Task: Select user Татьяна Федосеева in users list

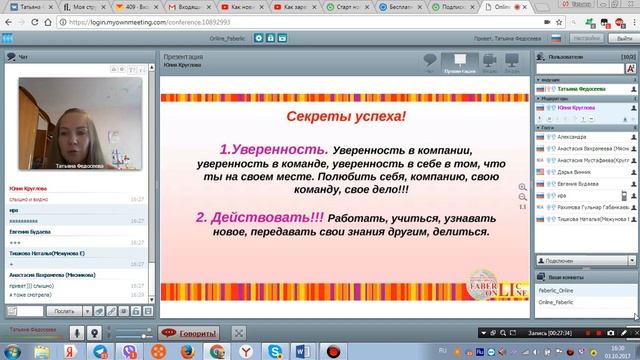Action: [x=586, y=89]
